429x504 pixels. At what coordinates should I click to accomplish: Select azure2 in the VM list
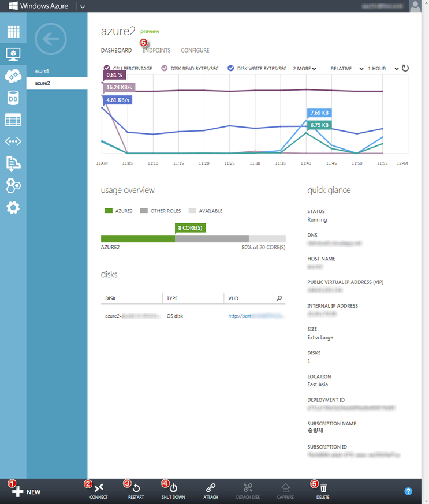(x=57, y=83)
